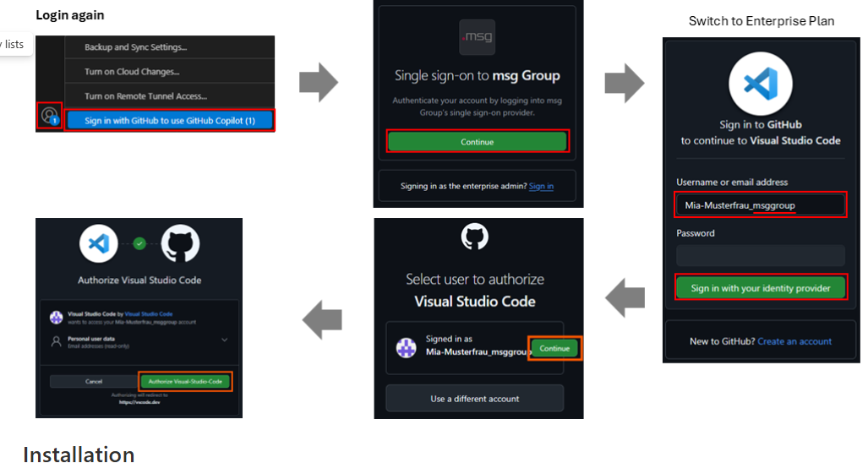Click Continue under Single sign-on to msg Group
Screen dimensions: 868x463
(478, 142)
